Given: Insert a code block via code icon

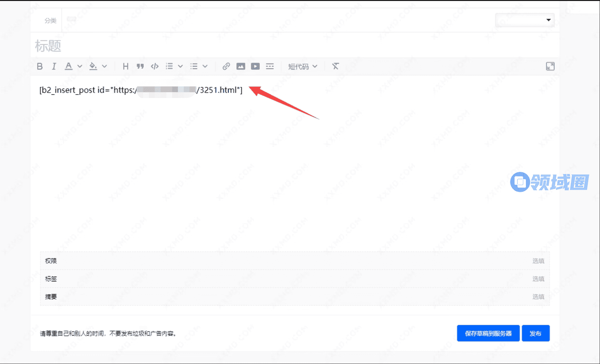Looking at the screenshot, I should tap(155, 66).
